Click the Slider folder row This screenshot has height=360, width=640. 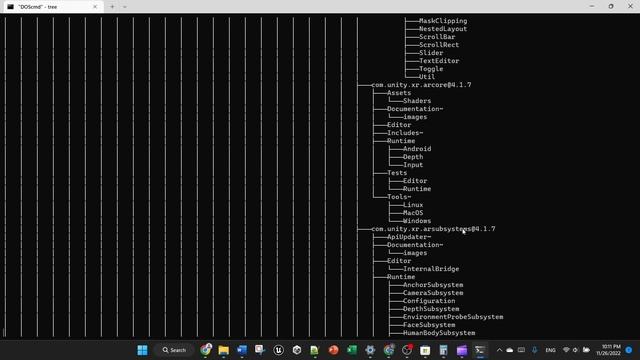pos(431,53)
